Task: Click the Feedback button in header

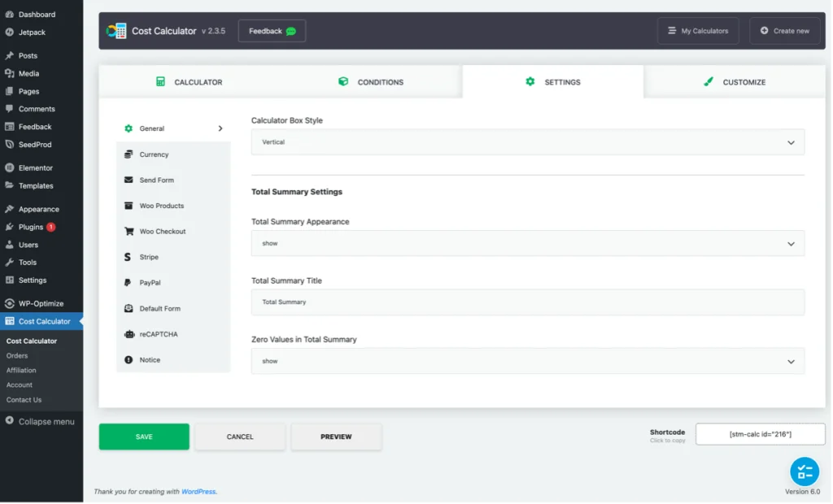Action: click(x=272, y=32)
